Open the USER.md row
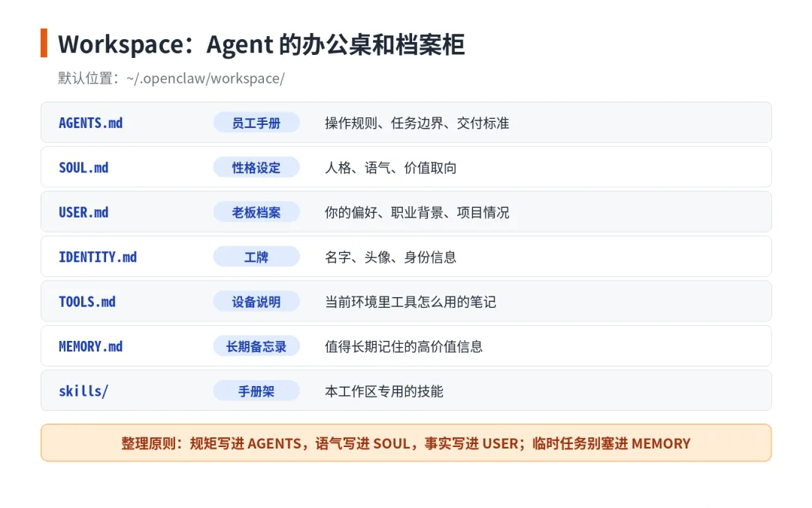 pos(406,212)
